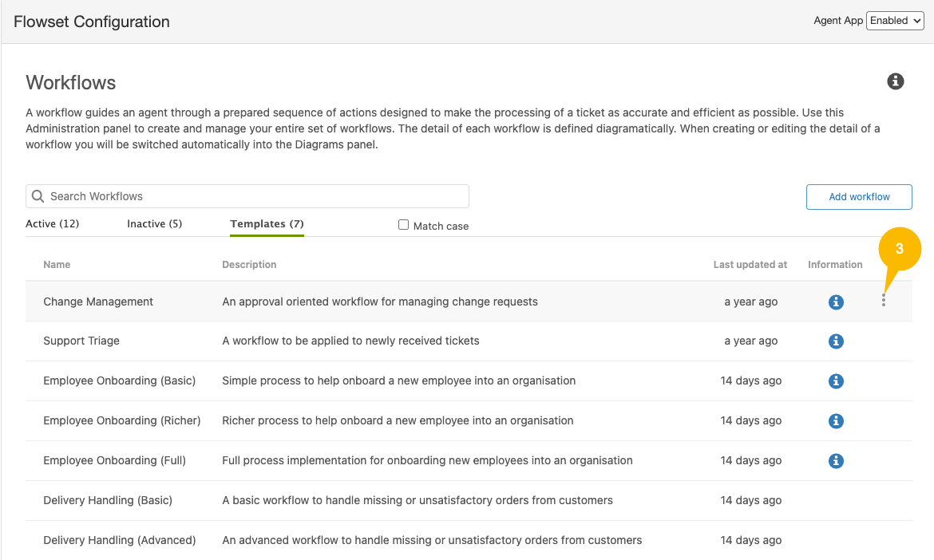Open information for Employee Onboarding (Basic)
934x560 pixels.
pyautogui.click(x=836, y=381)
